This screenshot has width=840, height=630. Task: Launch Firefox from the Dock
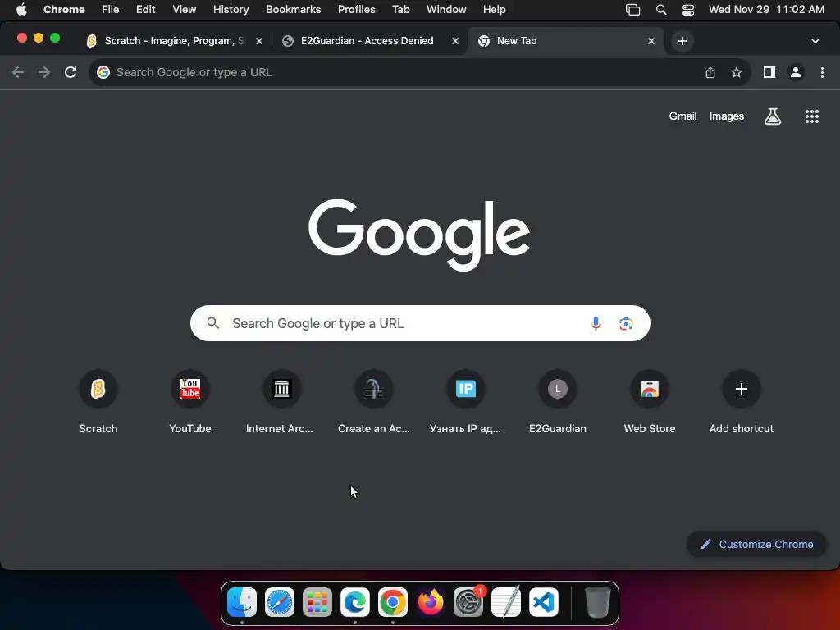click(431, 602)
